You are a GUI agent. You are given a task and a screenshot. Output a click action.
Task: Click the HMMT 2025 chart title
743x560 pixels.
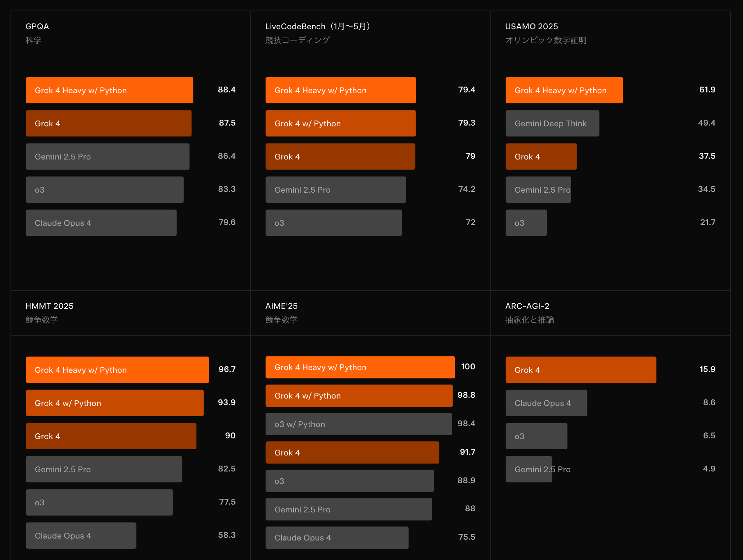pos(50,306)
